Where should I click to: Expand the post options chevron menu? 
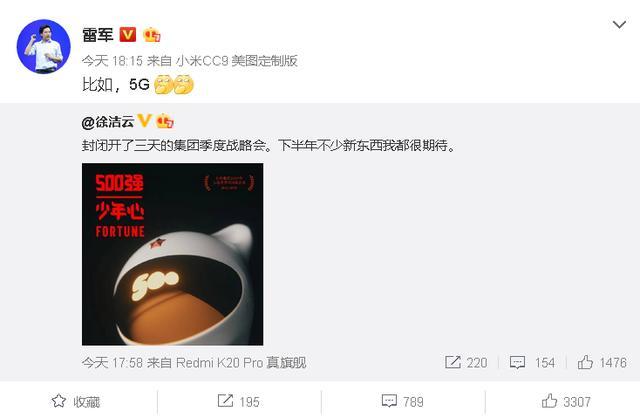pos(619,25)
